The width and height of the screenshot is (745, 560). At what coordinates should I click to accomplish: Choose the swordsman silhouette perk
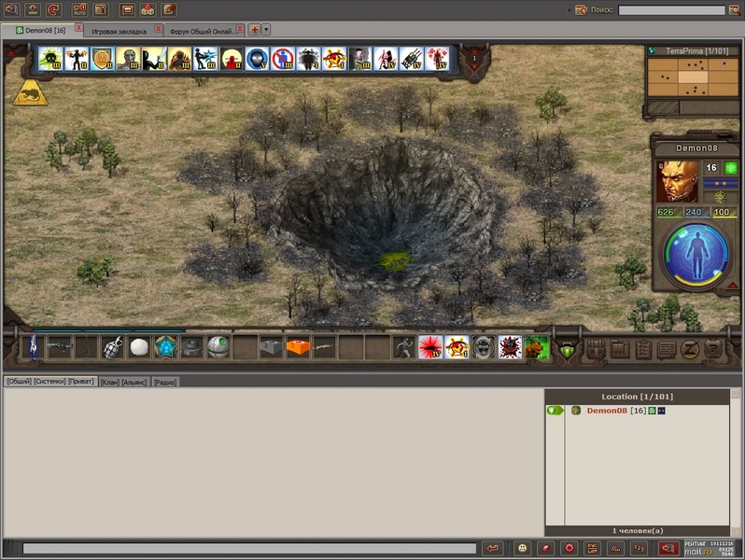pyautogui.click(x=154, y=59)
